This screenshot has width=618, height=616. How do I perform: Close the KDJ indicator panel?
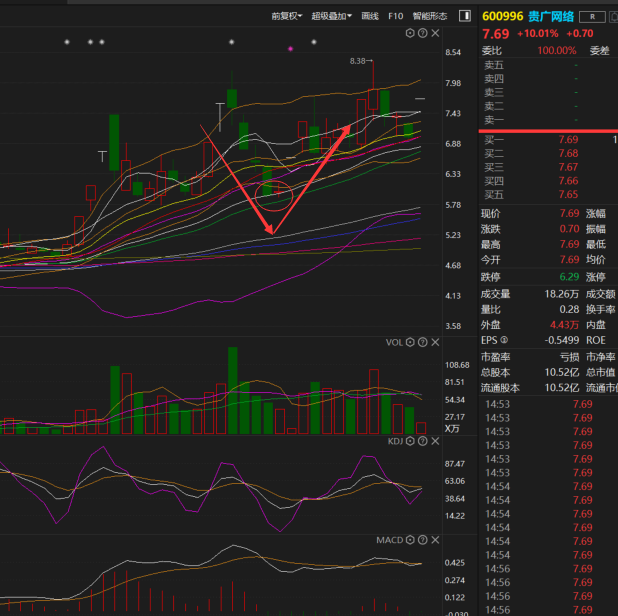[436, 440]
